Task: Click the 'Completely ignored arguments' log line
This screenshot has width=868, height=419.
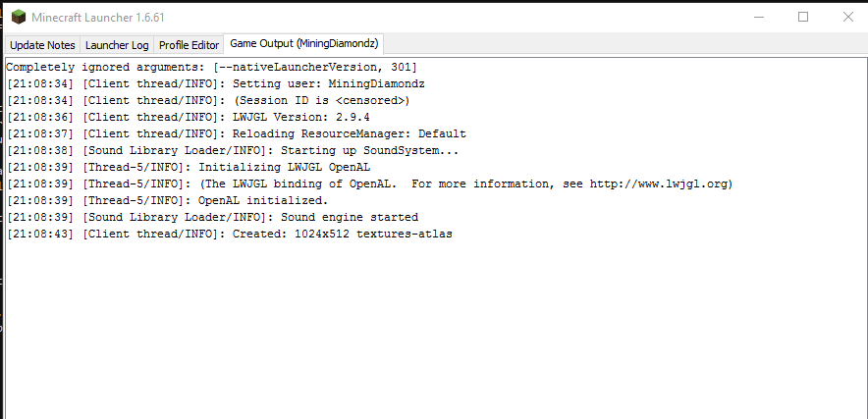Action: (211, 68)
